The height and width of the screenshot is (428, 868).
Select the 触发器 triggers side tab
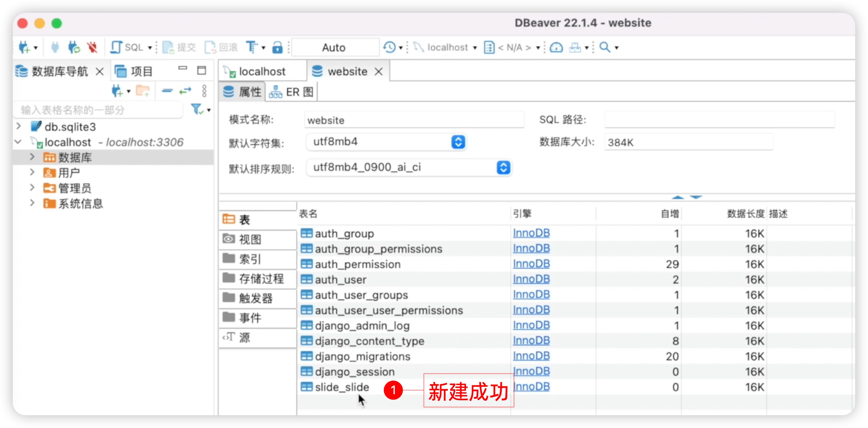258,298
